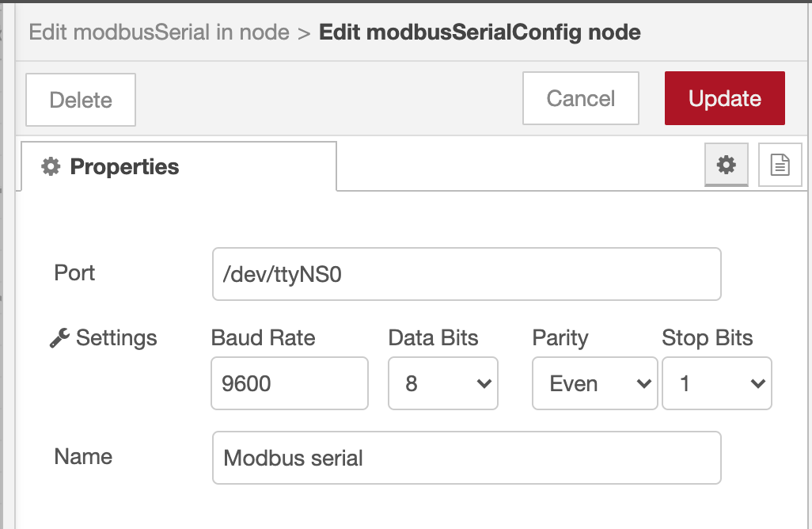
Task: Focus the Baud Rate input field
Action: click(289, 384)
